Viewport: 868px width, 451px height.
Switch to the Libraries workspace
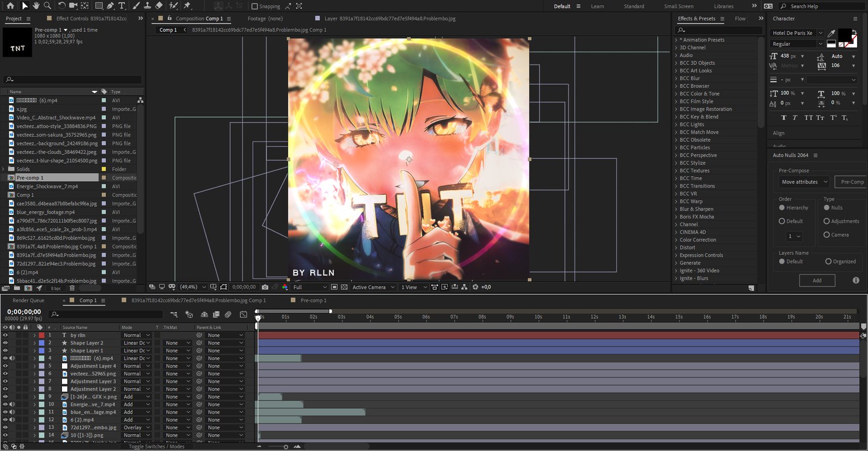(724, 6)
